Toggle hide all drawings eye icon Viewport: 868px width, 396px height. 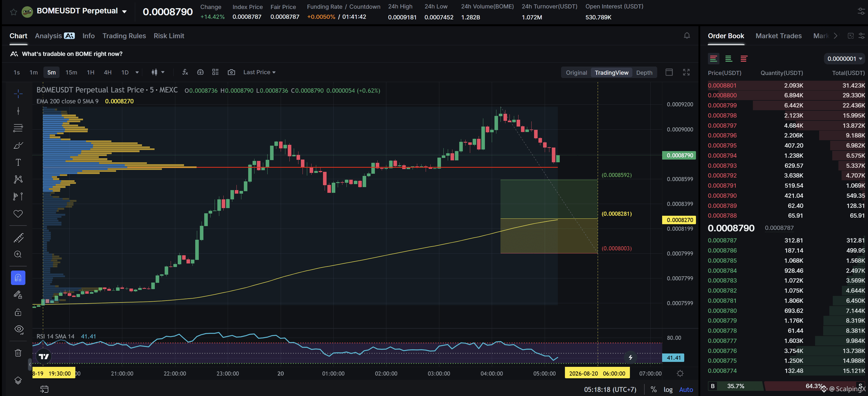pyautogui.click(x=19, y=329)
